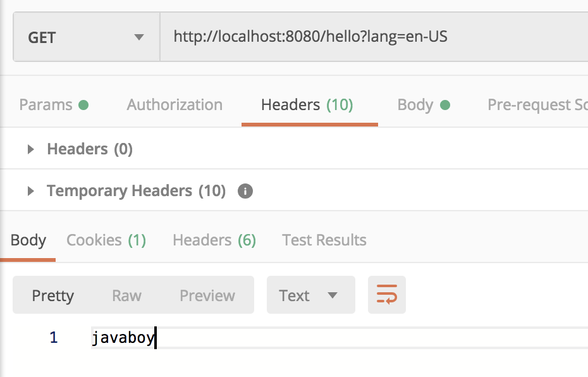The height and width of the screenshot is (377, 588).
Task: Switch response view to Raw
Action: 126,295
